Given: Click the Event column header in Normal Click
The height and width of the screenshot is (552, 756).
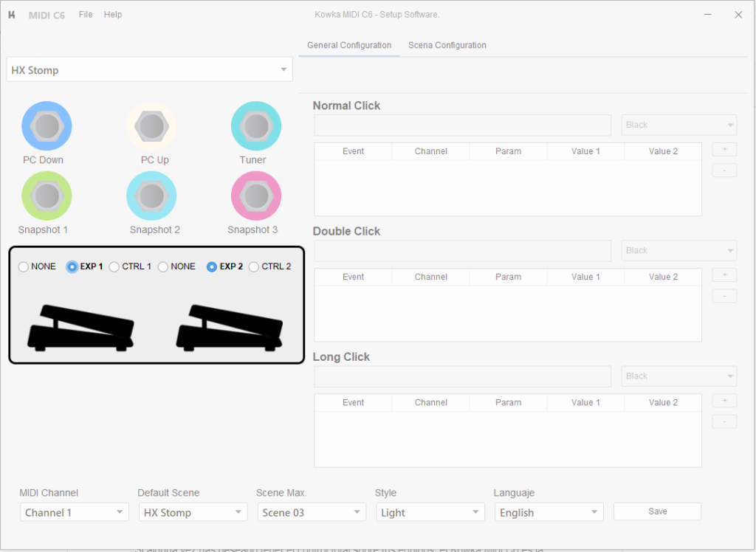Looking at the screenshot, I should [x=354, y=151].
